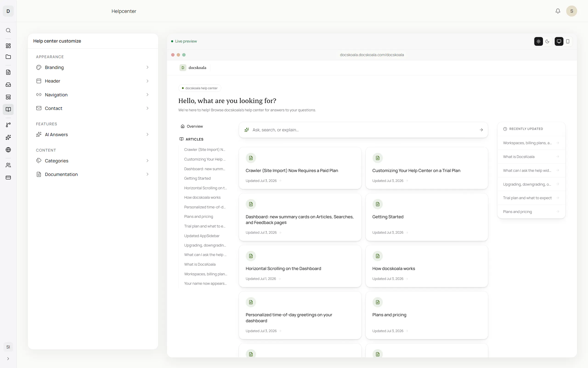This screenshot has height=368, width=588.
Task: Click document icon on Plans and pricing card
Action: coord(378,302)
